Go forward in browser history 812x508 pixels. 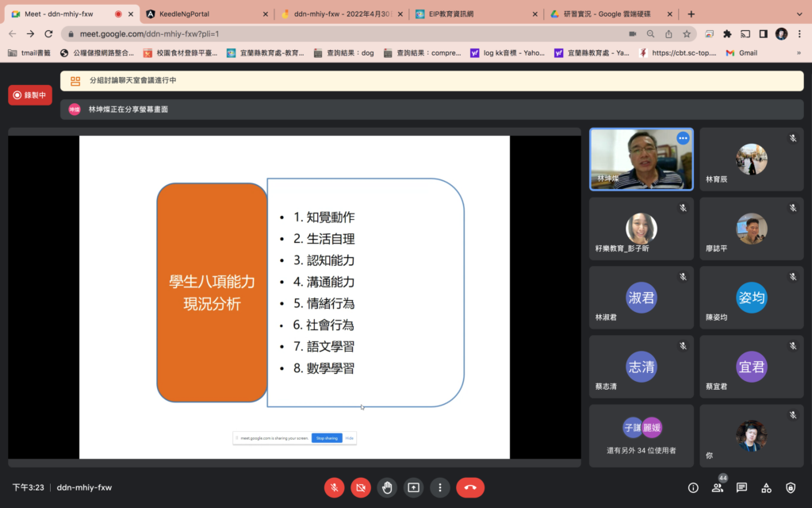[x=31, y=33]
